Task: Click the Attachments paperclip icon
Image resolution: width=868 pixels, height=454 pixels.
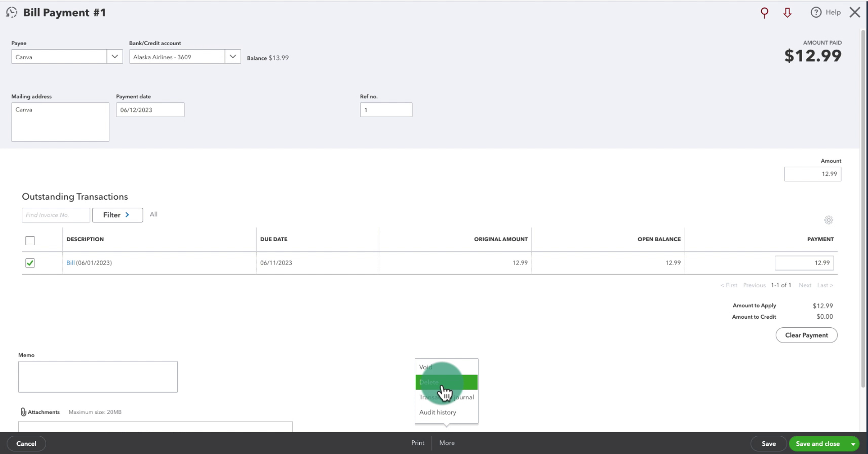Action: (x=23, y=412)
